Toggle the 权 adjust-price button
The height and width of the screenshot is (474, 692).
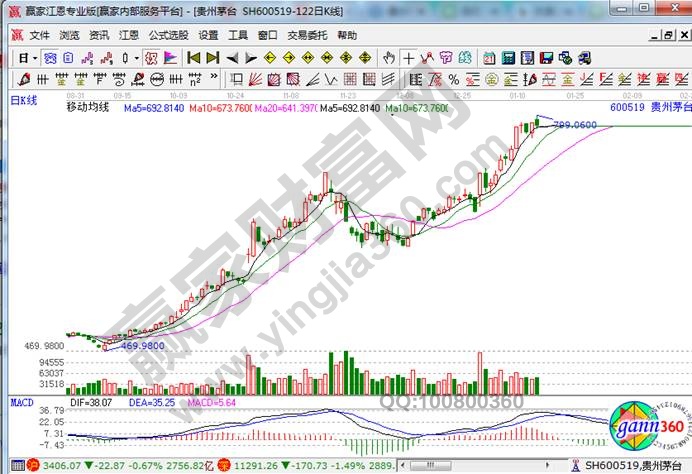pos(151,57)
